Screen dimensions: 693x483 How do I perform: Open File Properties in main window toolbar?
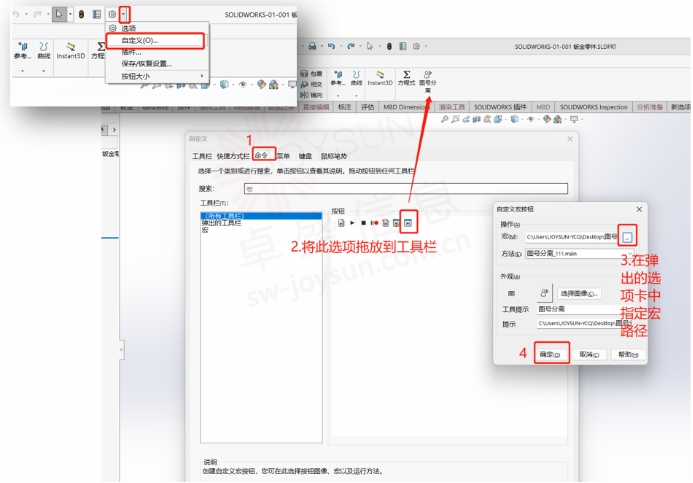click(403, 46)
